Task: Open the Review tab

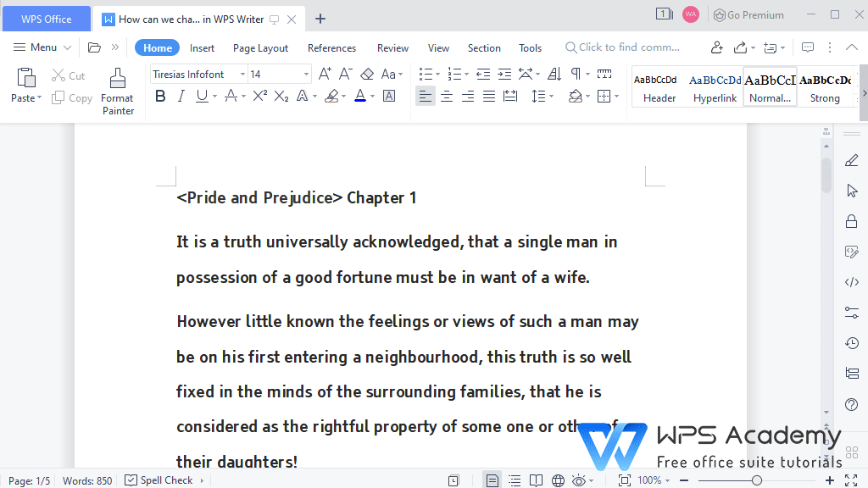Action: click(x=392, y=48)
